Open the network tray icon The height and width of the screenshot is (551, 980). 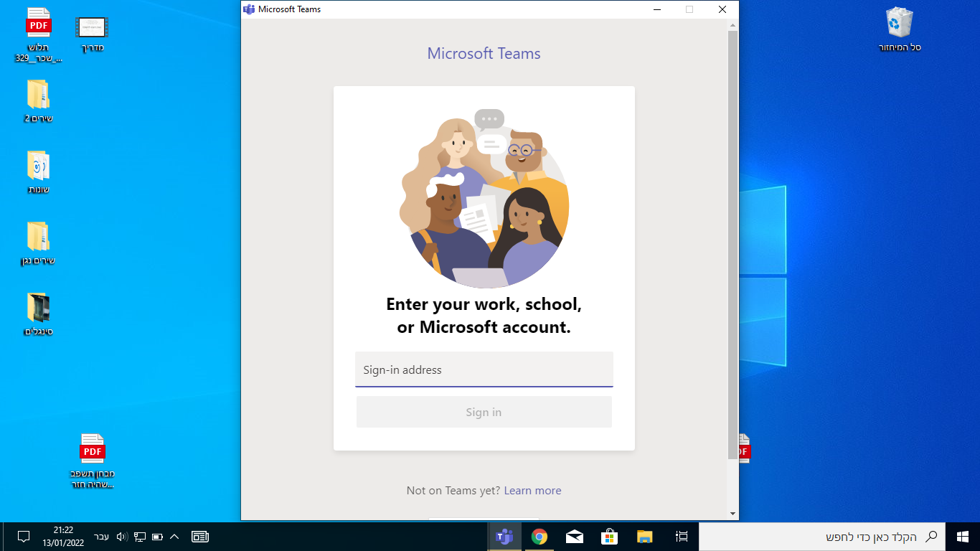click(140, 537)
